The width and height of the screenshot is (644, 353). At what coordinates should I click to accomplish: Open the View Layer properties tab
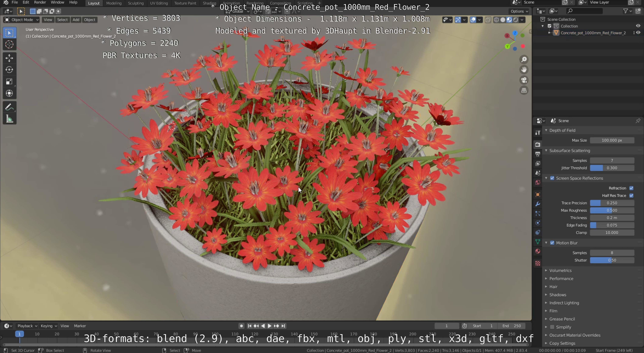point(538,164)
